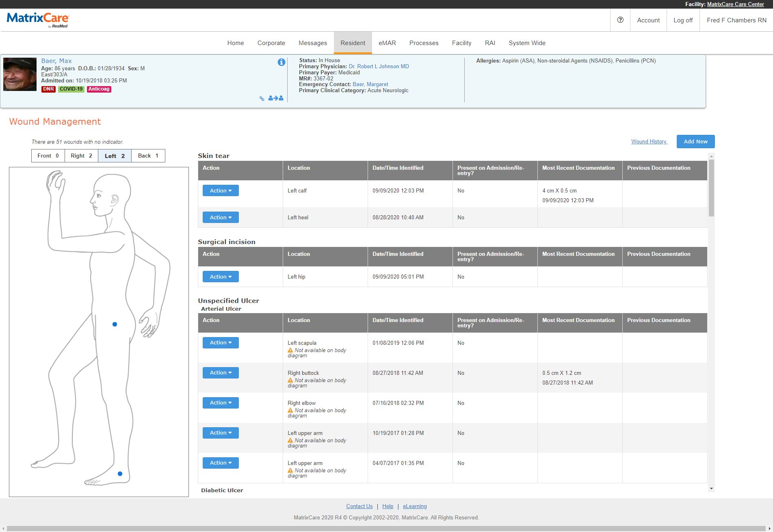
Task: Click the transfer resident icon
Action: 276,98
